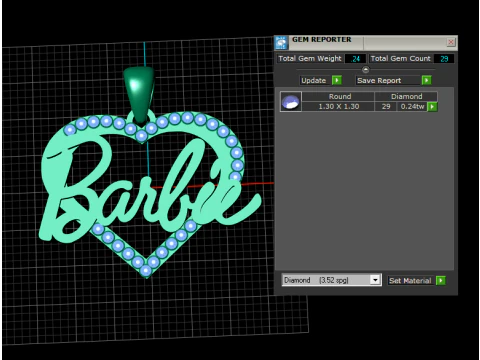The image size is (480, 360).
Task: Click the Set Material button label
Action: [410, 281]
